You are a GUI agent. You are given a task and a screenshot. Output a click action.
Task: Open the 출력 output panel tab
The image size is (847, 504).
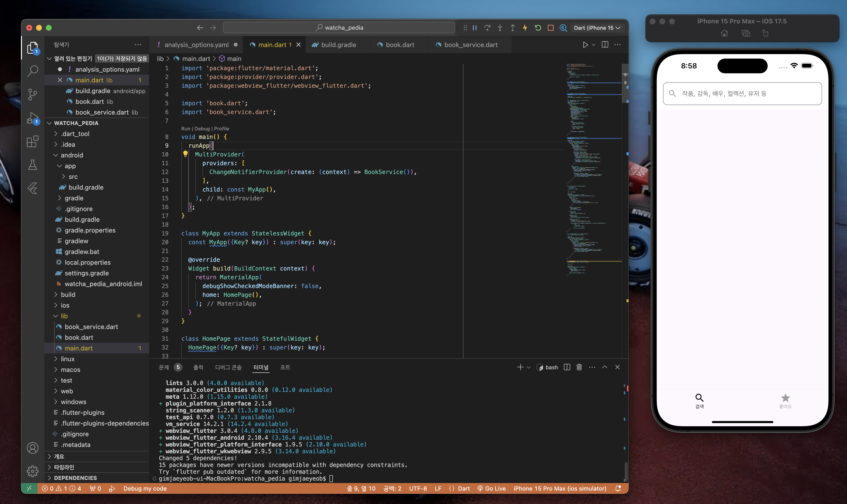[198, 367]
